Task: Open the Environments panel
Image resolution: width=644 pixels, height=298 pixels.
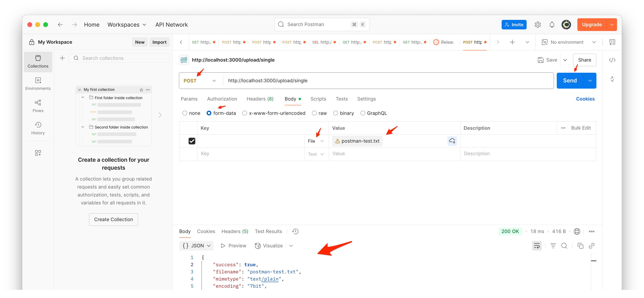Action: click(38, 84)
